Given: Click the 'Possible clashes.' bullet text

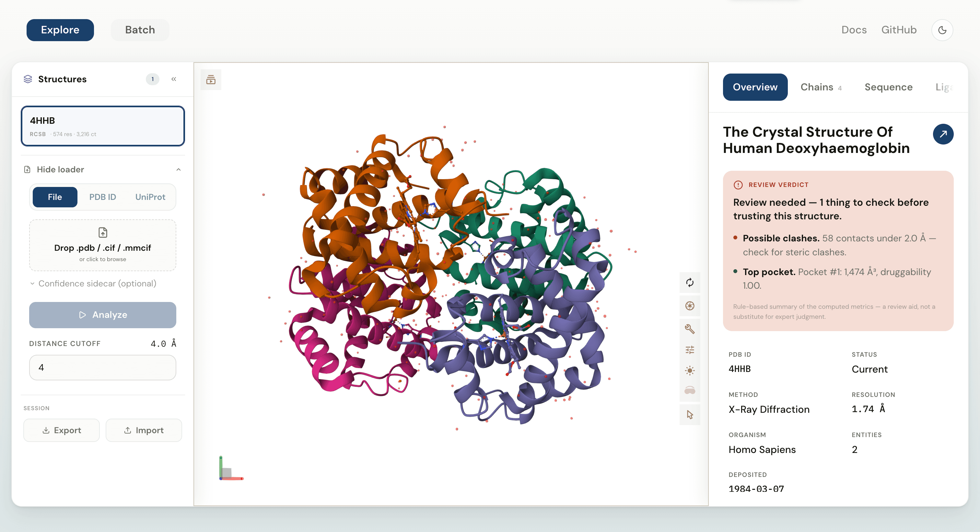Looking at the screenshot, I should (781, 238).
